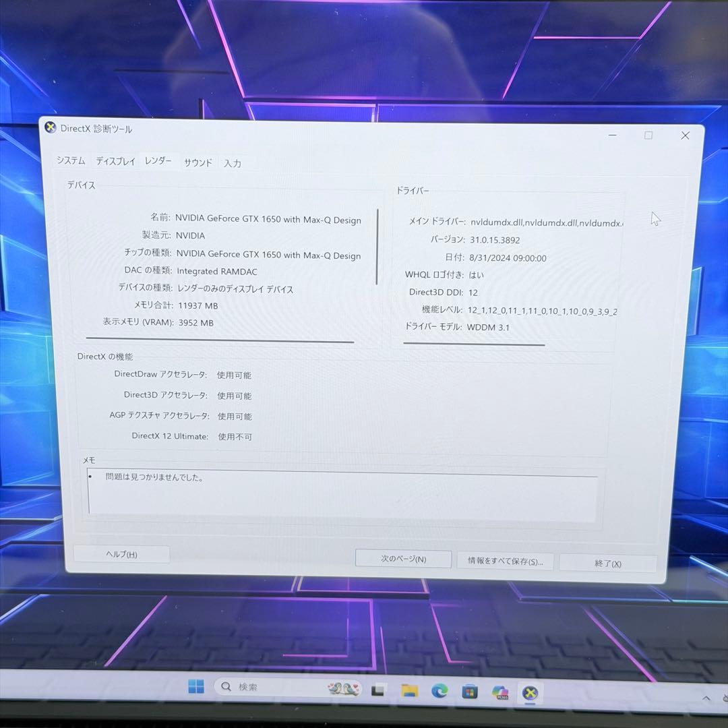
Task: Click the VRAM value 3952 MB
Action: 196,323
